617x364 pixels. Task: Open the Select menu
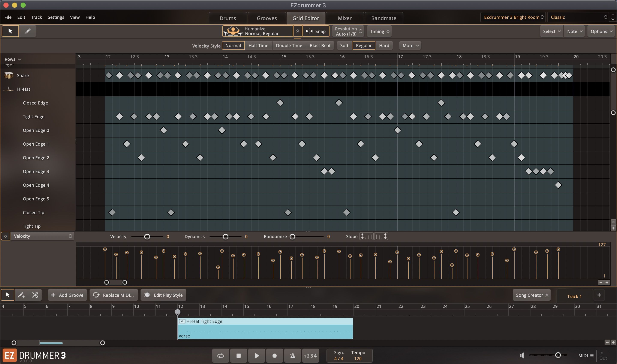pyautogui.click(x=551, y=31)
